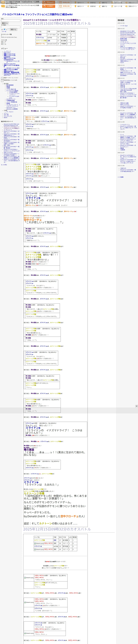
Task: Expand the 関連データベース-バトロイ section
Action: coord(2,78)
